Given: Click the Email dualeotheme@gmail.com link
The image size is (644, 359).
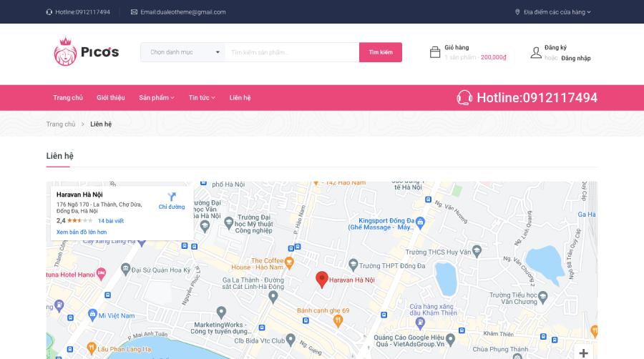Looking at the screenshot, I should point(182,12).
